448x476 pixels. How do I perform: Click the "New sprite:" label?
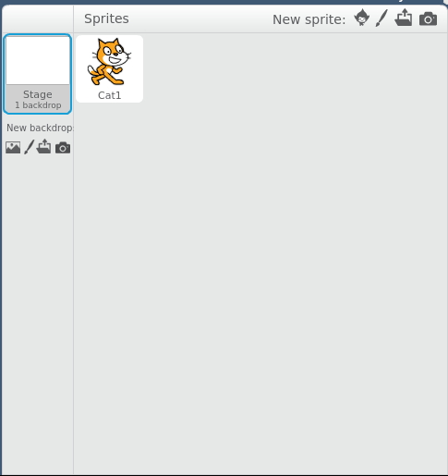click(x=309, y=19)
